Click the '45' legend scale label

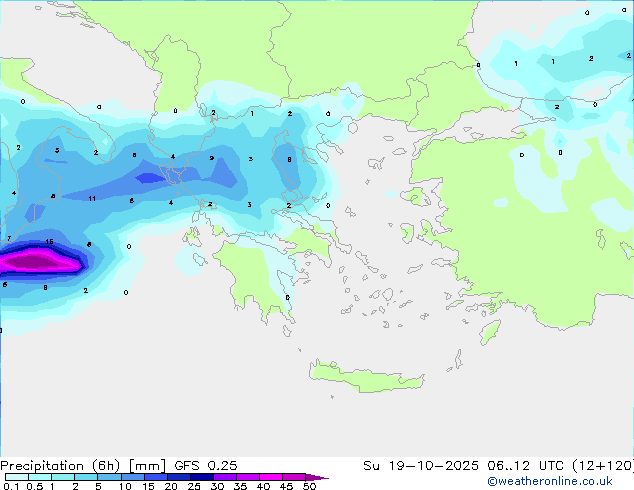pos(286,486)
